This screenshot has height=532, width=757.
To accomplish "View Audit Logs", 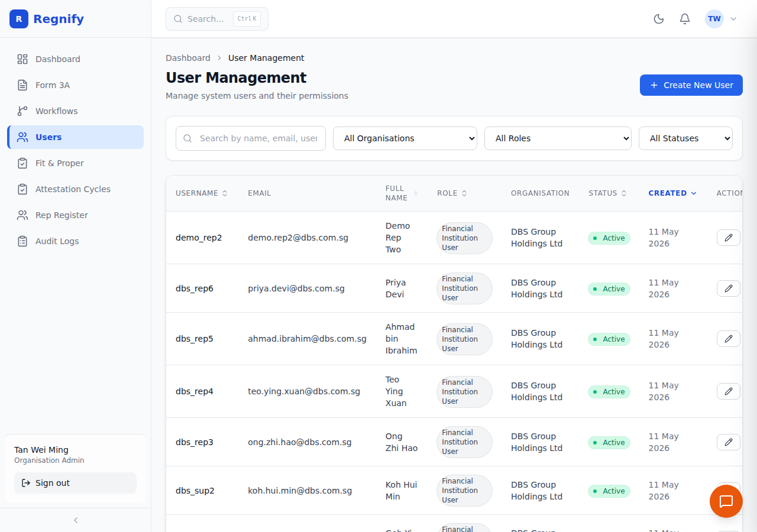I will tap(76, 241).
